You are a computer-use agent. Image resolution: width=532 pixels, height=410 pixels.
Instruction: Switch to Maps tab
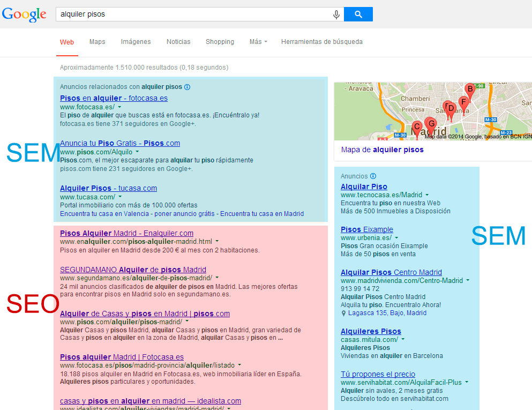[98, 42]
